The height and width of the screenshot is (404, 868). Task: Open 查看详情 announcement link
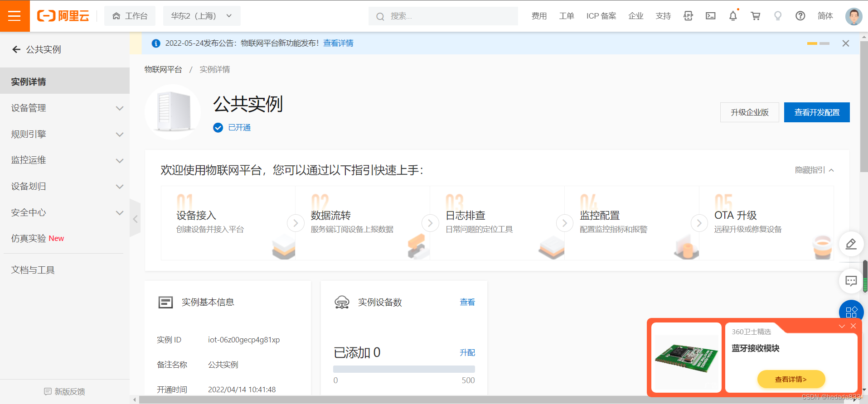[x=338, y=43]
